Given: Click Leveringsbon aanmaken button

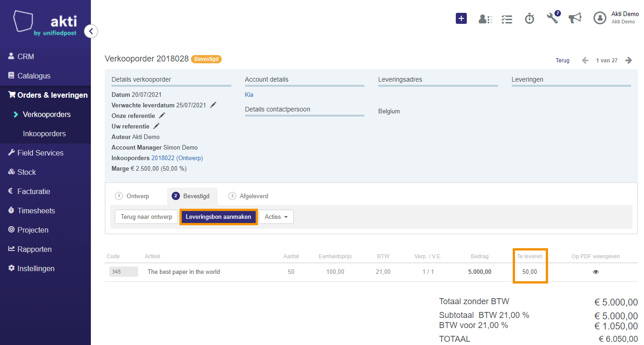Looking at the screenshot, I should point(218,217).
